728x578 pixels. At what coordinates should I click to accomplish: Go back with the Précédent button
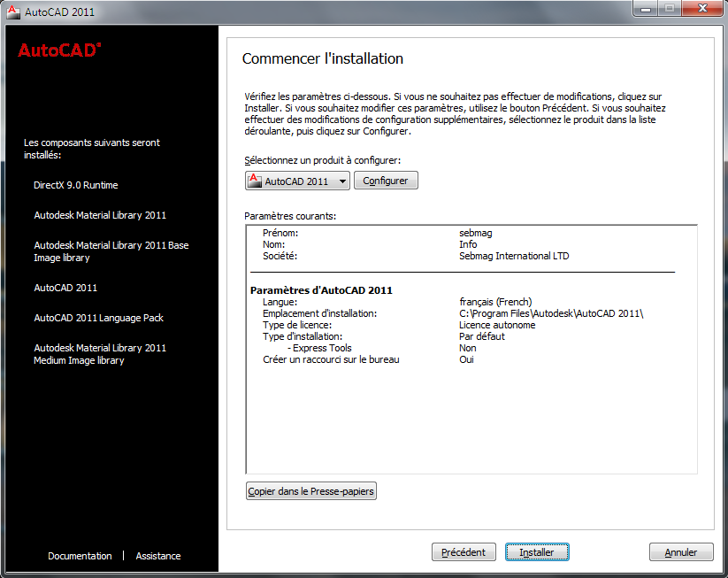point(464,552)
